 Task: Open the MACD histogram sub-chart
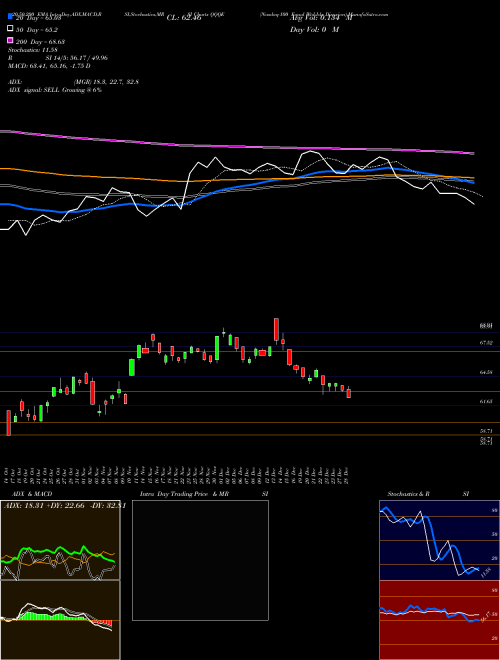(x=60, y=620)
